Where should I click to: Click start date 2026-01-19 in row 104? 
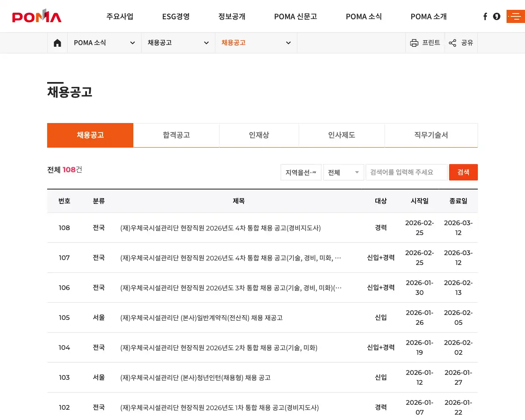(420, 347)
